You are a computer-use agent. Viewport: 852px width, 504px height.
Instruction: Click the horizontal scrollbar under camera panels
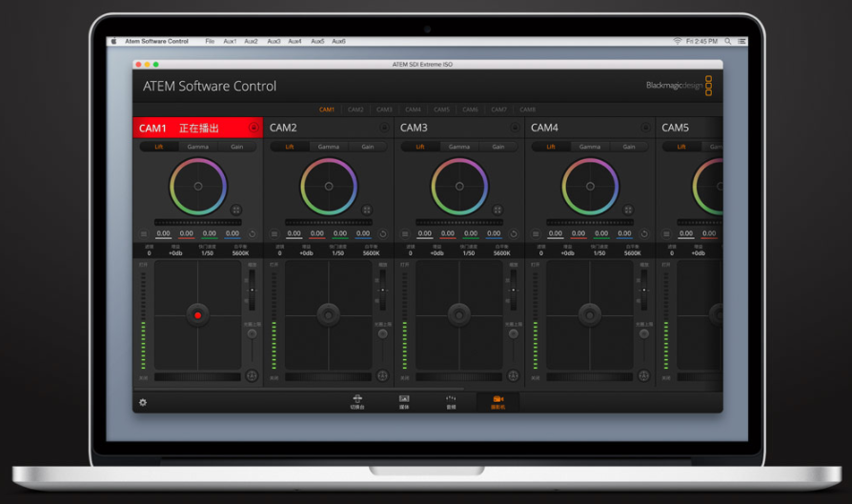tap(299, 389)
